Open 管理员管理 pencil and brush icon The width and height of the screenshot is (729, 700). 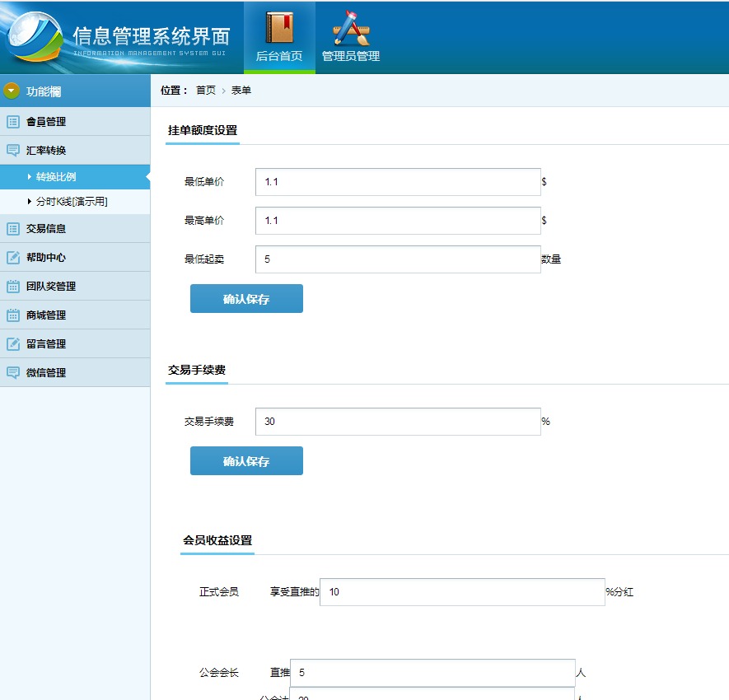pyautogui.click(x=351, y=27)
